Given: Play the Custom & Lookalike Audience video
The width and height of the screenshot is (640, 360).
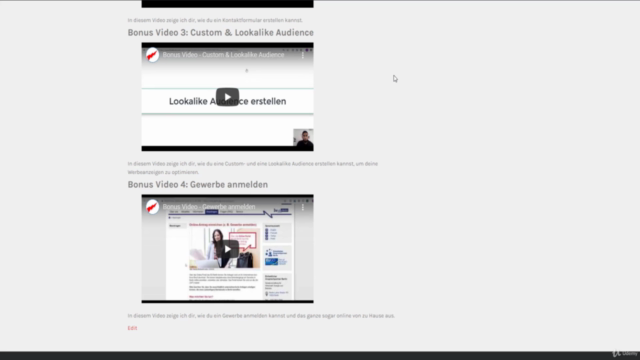Looking at the screenshot, I should 227,97.
